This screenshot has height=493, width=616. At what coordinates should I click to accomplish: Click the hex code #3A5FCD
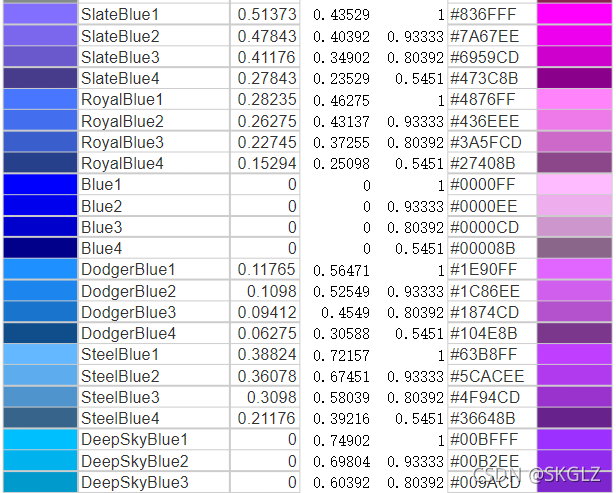(x=486, y=143)
